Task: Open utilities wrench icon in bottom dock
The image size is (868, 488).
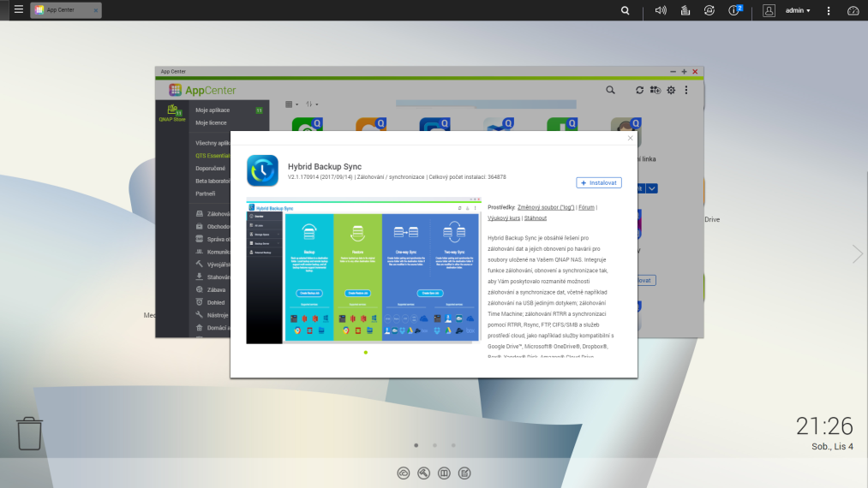Action: click(x=423, y=473)
